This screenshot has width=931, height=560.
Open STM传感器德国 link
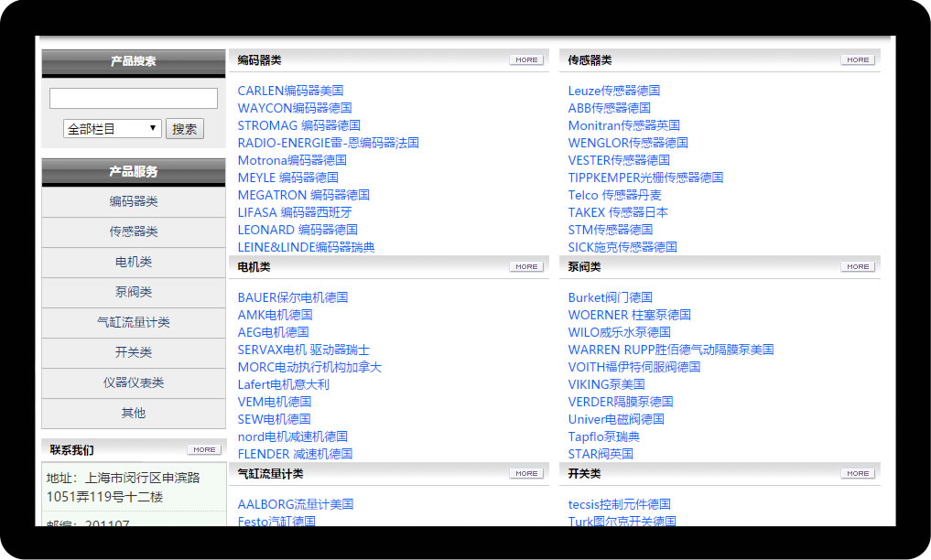click(x=611, y=231)
